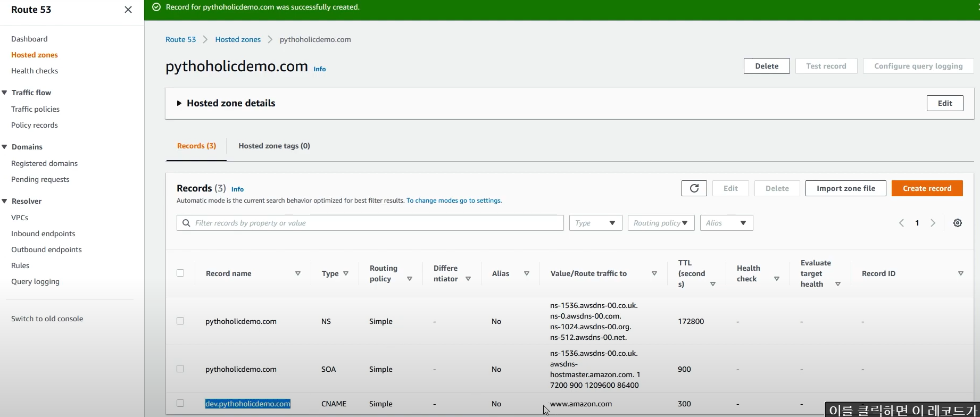Open the Alias filter dropdown
980x417 pixels.
pos(726,223)
